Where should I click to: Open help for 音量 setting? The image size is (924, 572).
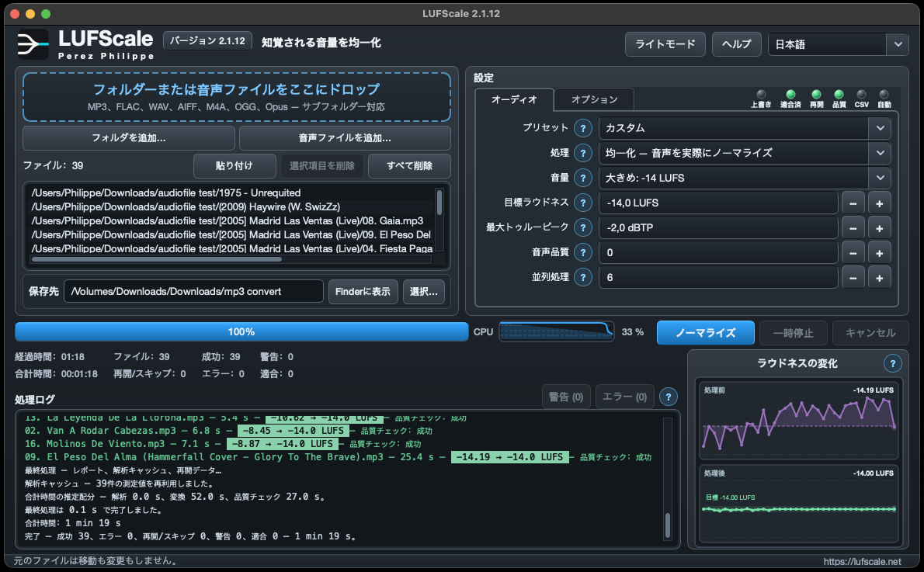tap(583, 178)
